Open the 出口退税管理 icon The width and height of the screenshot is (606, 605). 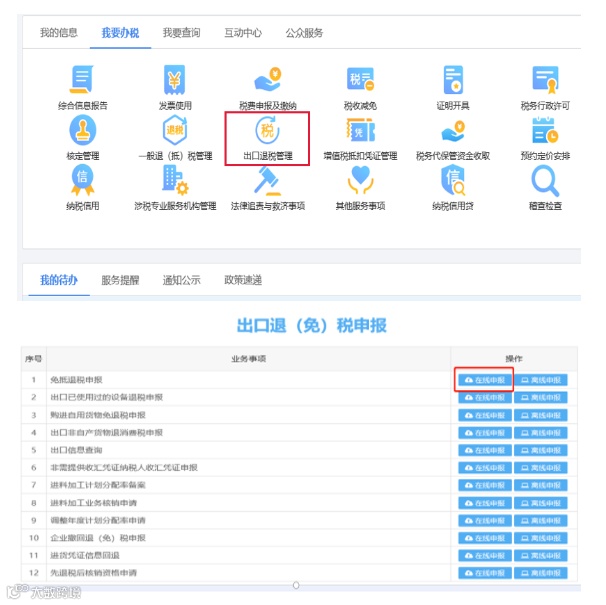267,130
